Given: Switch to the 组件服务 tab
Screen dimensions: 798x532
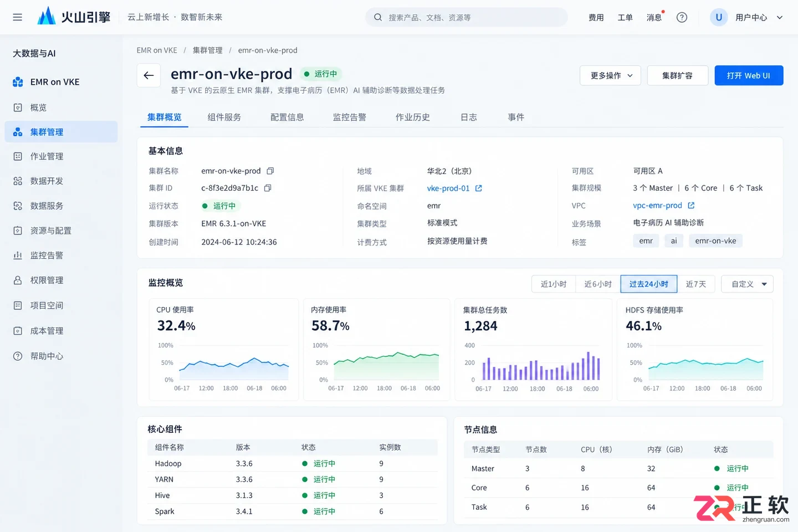Looking at the screenshot, I should point(224,117).
